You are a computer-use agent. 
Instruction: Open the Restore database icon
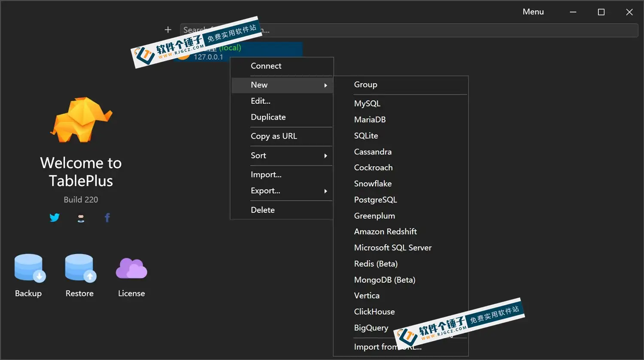click(80, 268)
